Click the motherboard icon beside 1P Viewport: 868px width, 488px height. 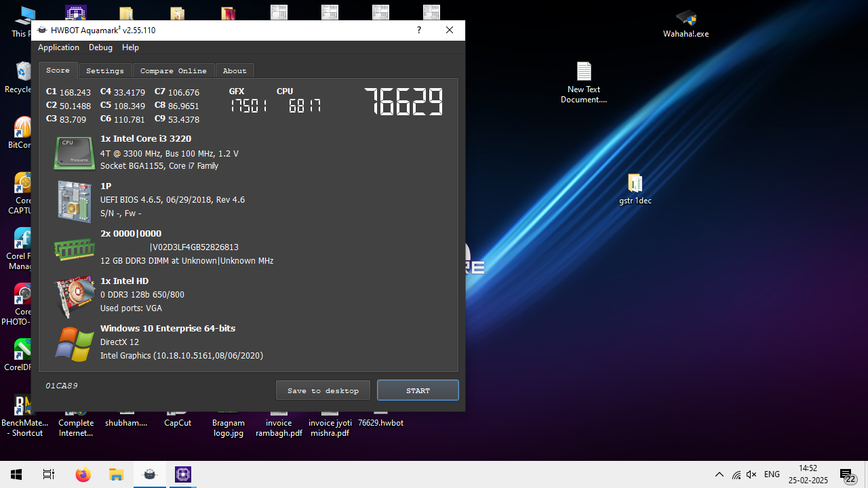pos(75,201)
